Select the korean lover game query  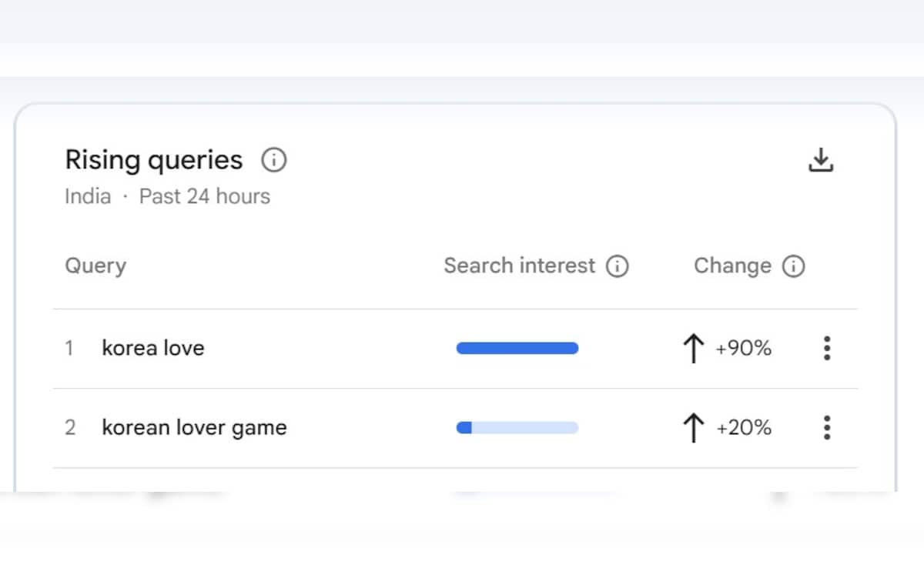pyautogui.click(x=194, y=427)
